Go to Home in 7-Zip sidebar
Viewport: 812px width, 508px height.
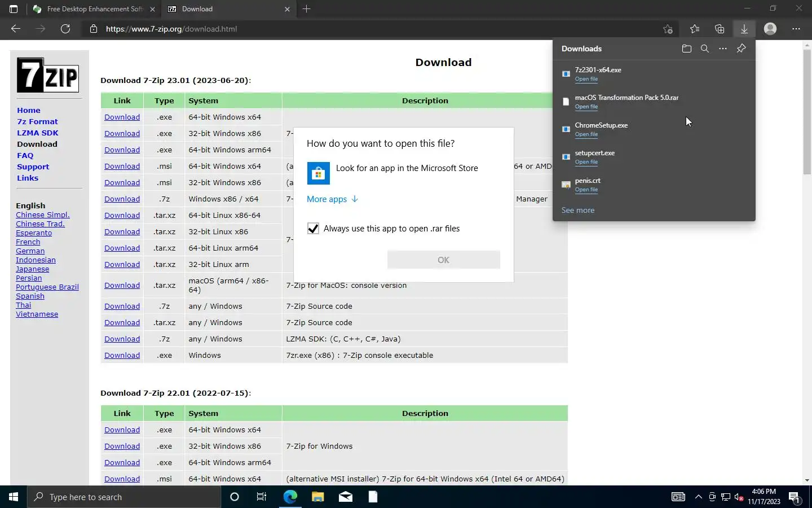(x=29, y=110)
